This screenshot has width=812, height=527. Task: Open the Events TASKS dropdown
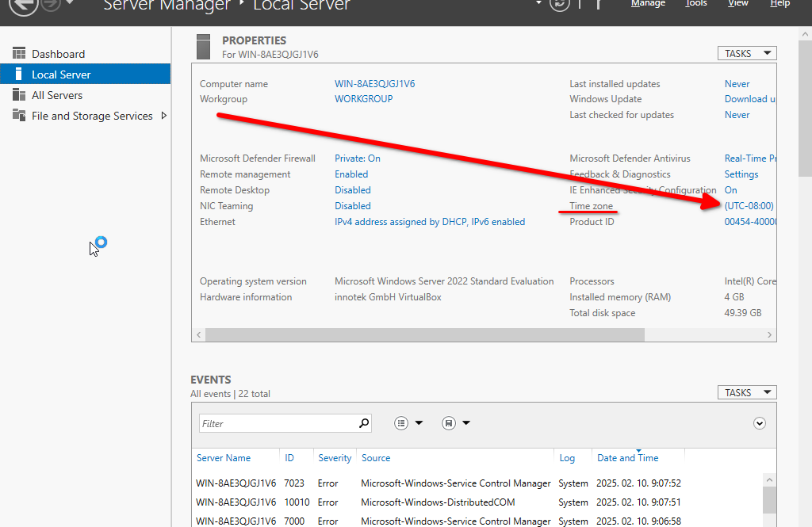(x=746, y=392)
